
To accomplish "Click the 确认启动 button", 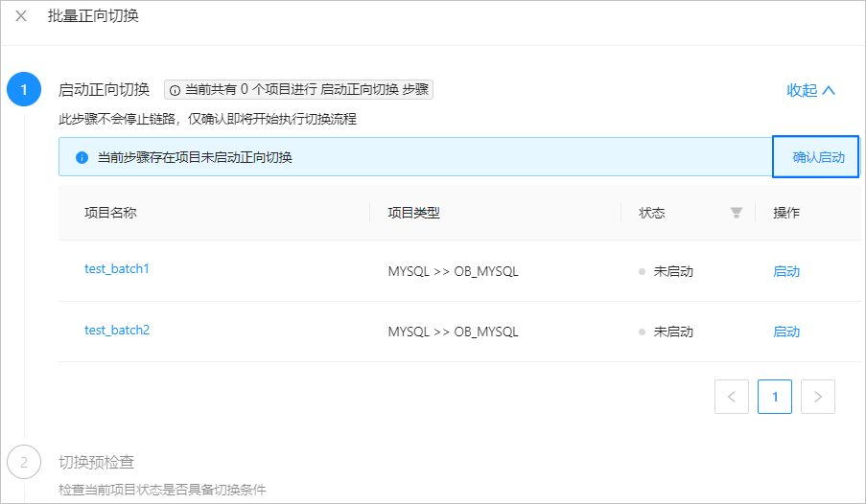I will point(816,157).
